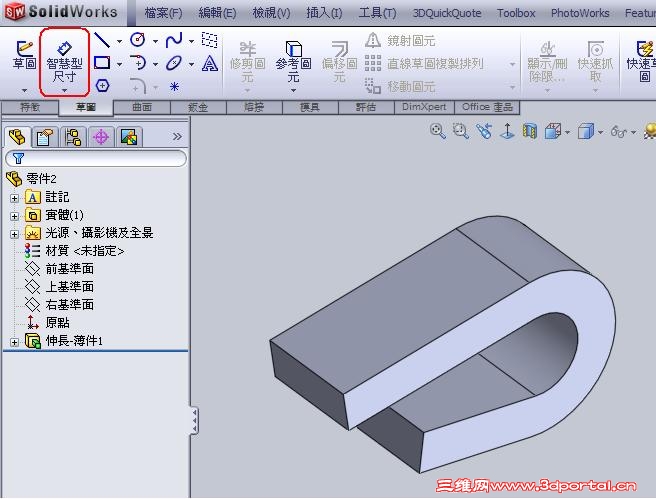Open dropdown arrow under Smart Dimension
Screen dimensions: 656x499
(x=64, y=90)
